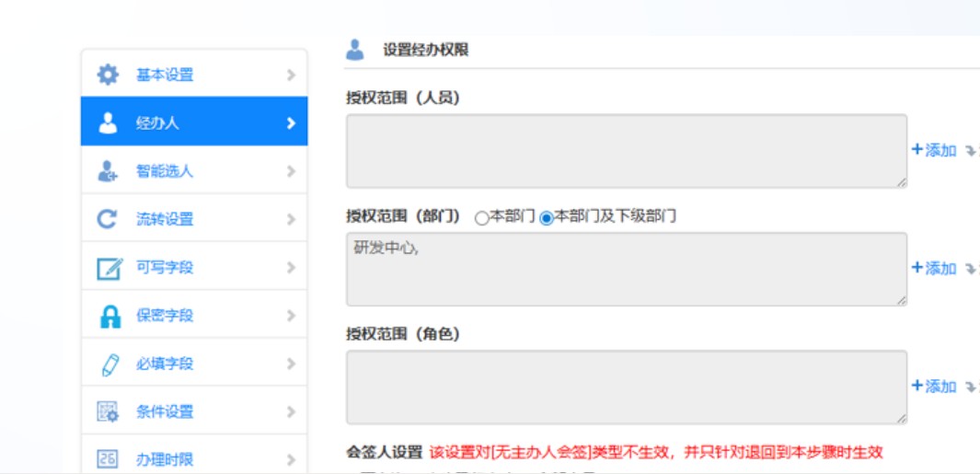Click the 必填字段 pencil icon
This screenshot has width=980, height=474.
pos(109,364)
